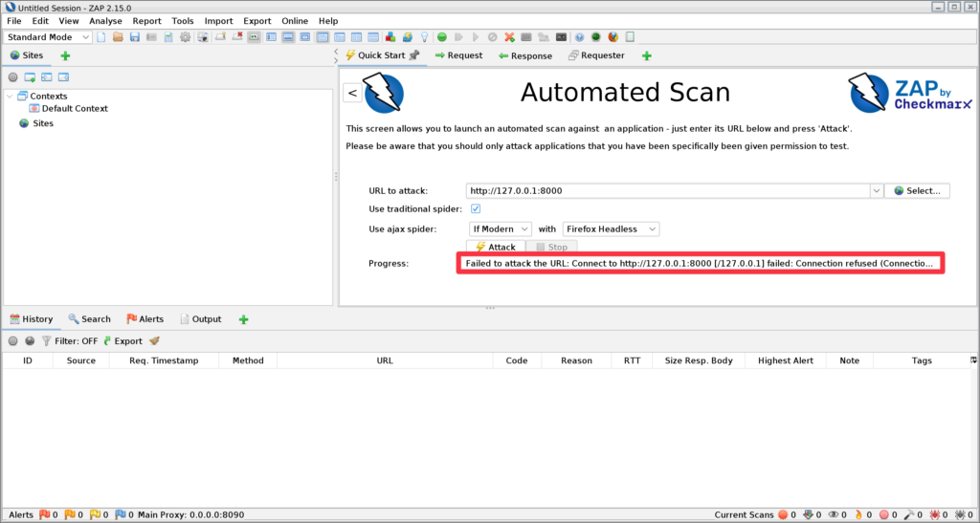Open the Analyse menu

[105, 21]
